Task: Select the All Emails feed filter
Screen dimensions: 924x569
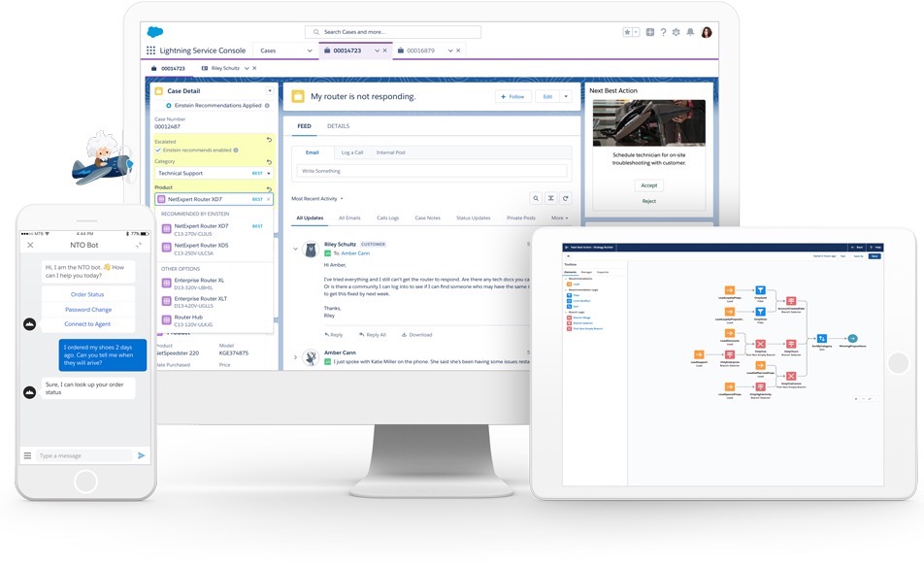Action: pos(349,218)
